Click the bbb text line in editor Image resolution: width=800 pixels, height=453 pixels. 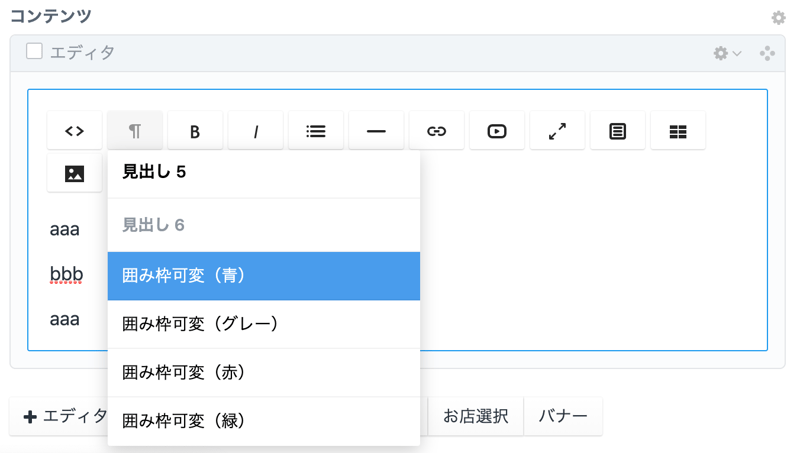(66, 274)
